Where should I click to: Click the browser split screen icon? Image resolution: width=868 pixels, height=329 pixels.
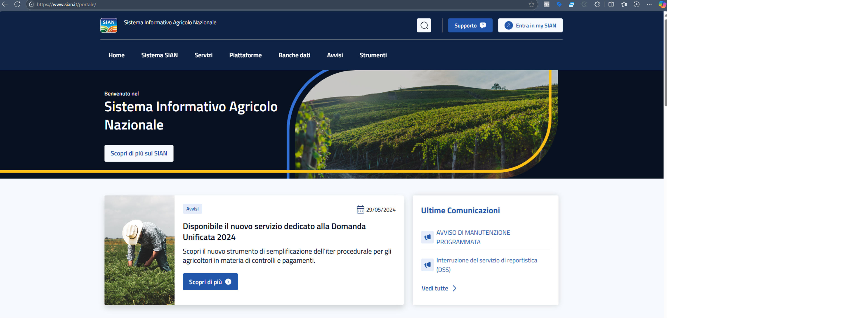pos(611,4)
